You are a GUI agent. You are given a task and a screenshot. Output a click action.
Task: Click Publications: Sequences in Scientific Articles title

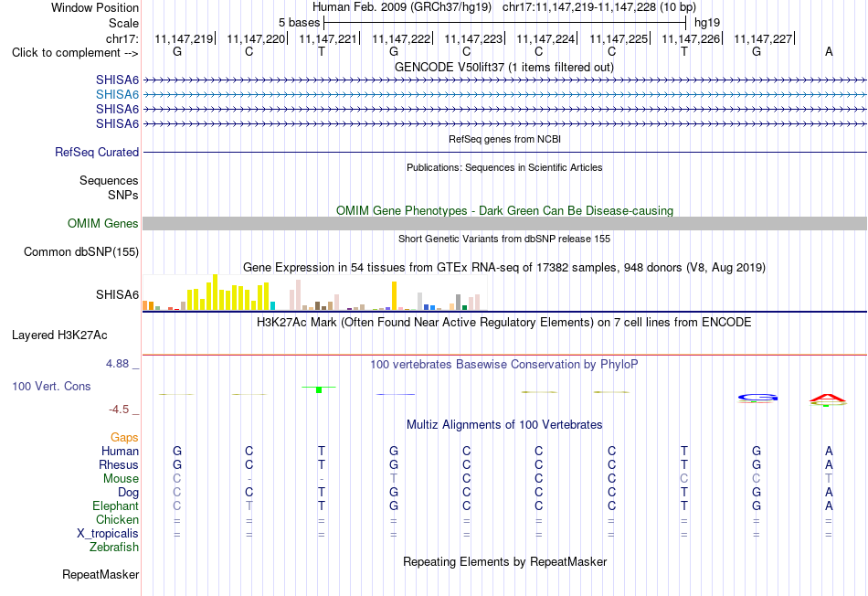point(504,167)
